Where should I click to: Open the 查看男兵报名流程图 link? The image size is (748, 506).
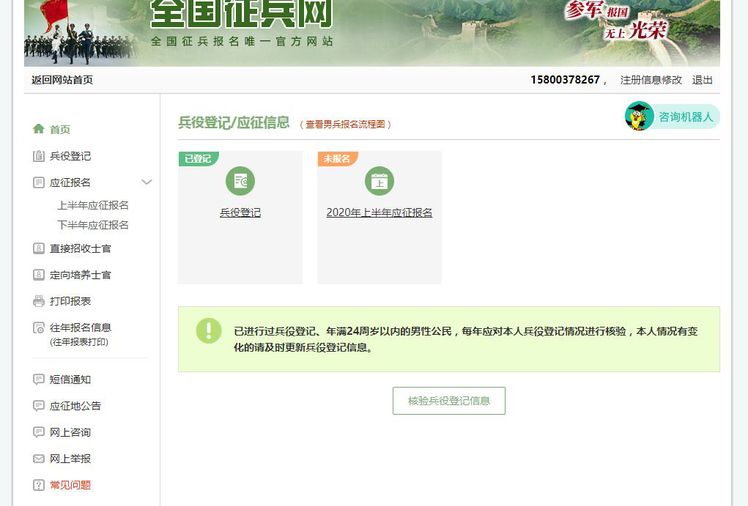(346, 125)
